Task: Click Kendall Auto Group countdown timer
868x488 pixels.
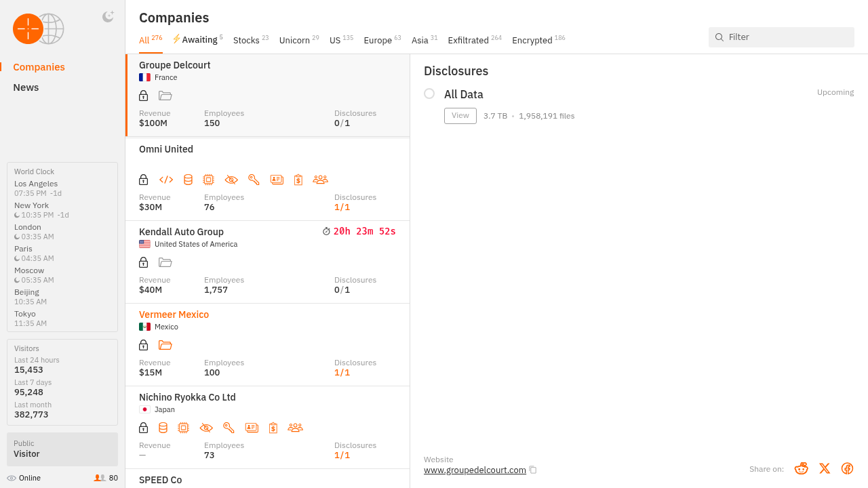Action: click(359, 231)
